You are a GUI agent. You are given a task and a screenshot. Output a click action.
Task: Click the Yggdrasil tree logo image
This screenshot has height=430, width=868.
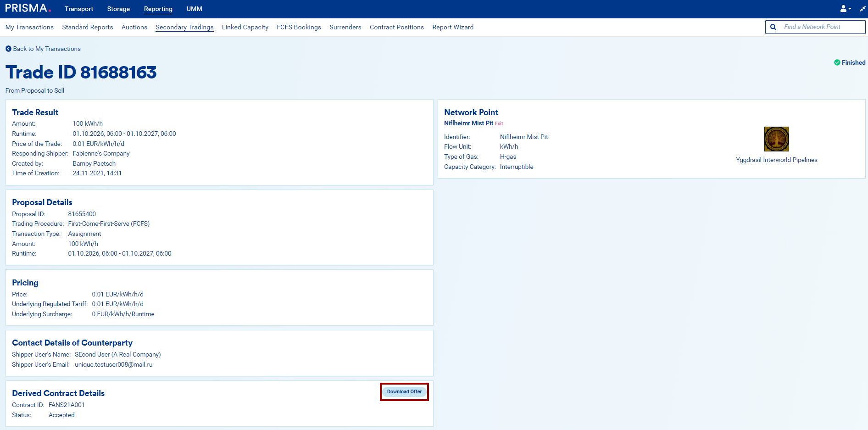(776, 139)
